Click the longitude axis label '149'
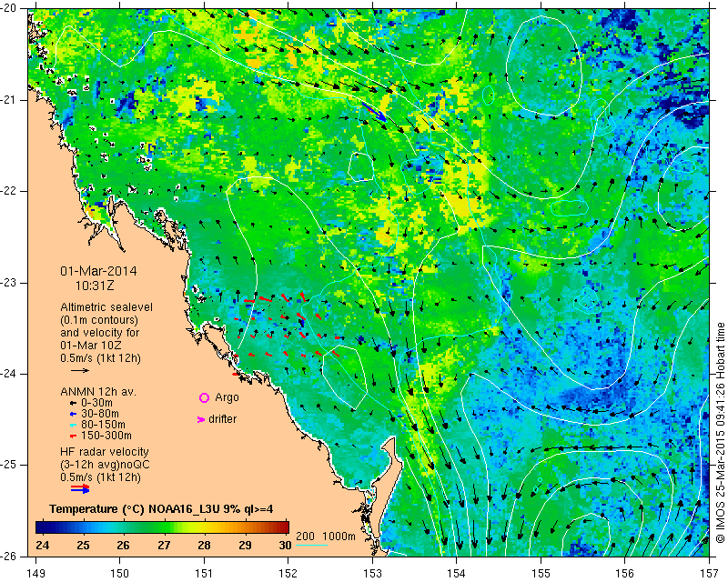This screenshot has height=582, width=728. 36,573
